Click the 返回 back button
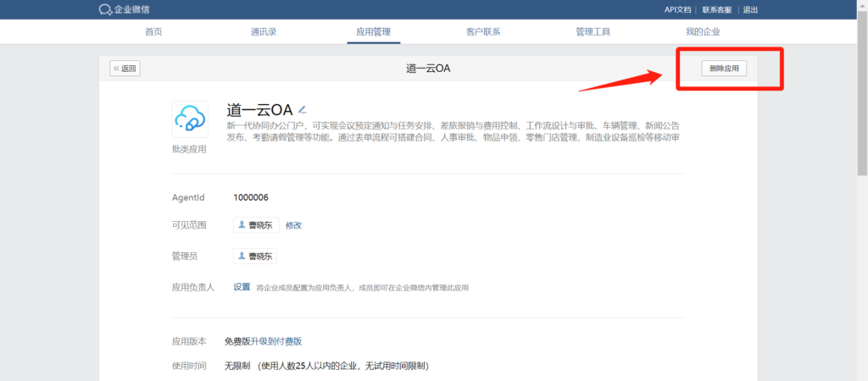 pos(125,69)
